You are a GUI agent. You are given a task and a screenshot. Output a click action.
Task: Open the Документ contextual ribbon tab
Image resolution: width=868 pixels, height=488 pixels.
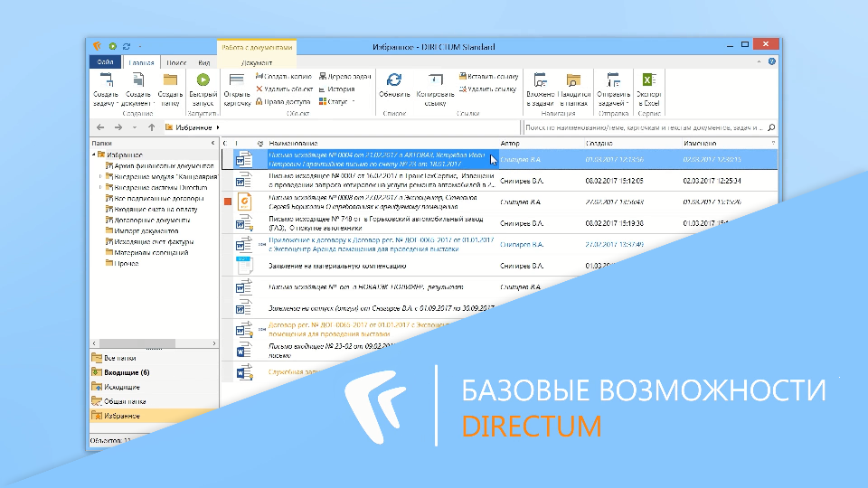257,62
